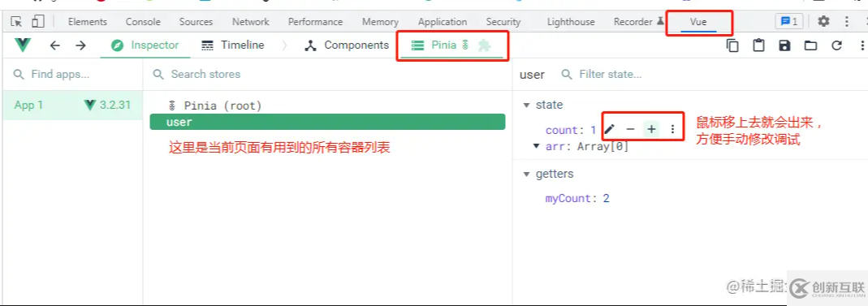The height and width of the screenshot is (306, 868).
Task: Collapse the state section
Action: pyautogui.click(x=526, y=105)
